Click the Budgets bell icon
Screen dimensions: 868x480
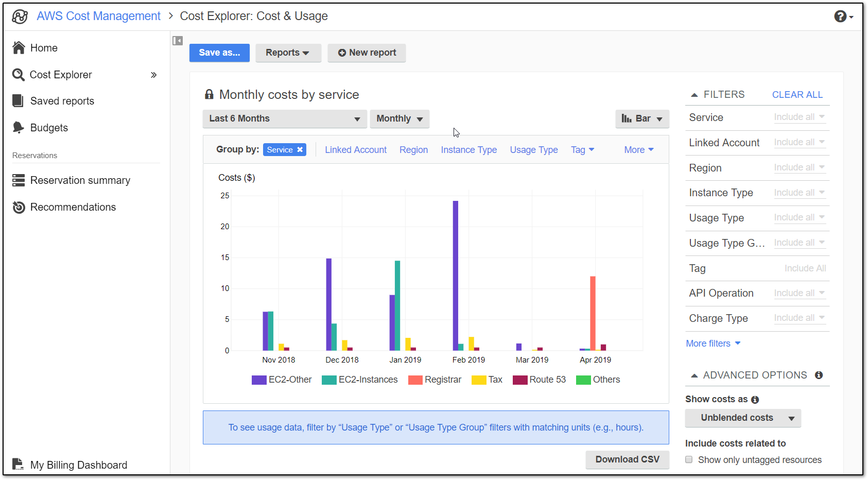click(19, 127)
